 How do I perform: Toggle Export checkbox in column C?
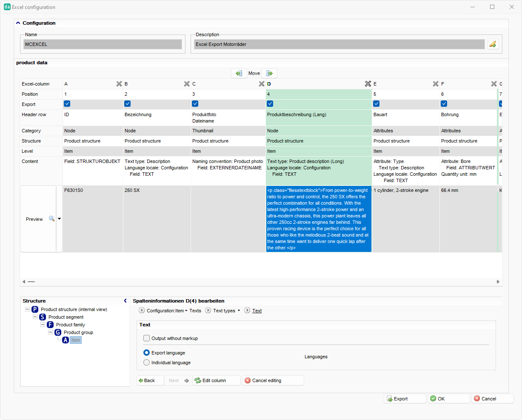coord(195,103)
